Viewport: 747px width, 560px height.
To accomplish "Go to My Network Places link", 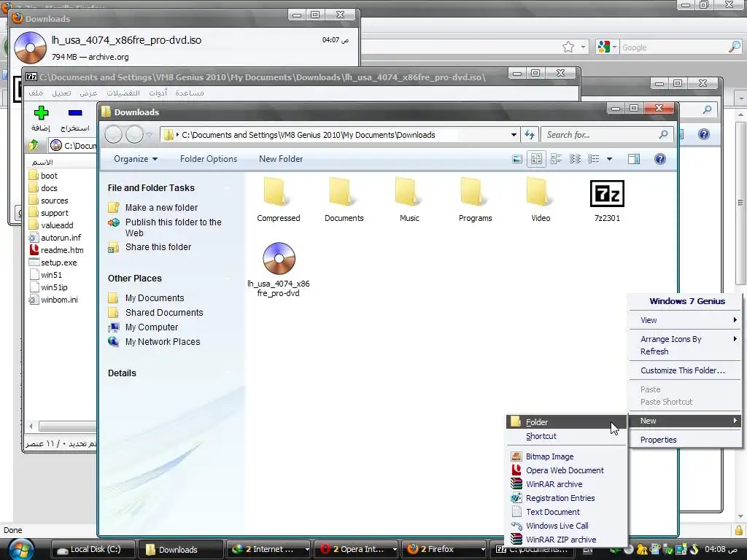I will coord(163,341).
